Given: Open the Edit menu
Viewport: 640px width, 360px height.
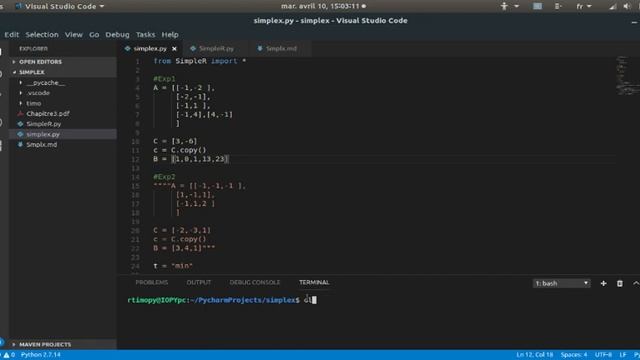Looking at the screenshot, I should tap(11, 35).
